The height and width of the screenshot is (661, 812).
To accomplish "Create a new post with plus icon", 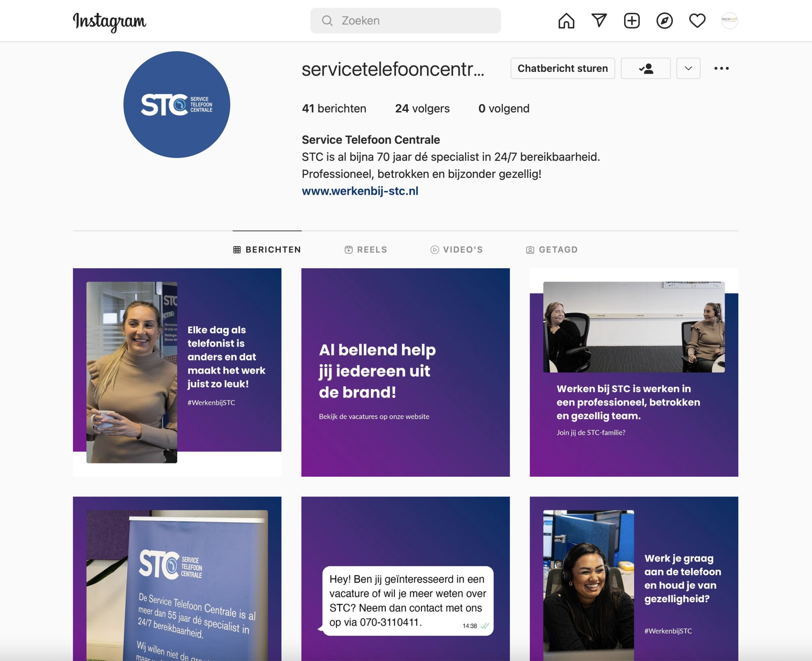I will tap(631, 20).
